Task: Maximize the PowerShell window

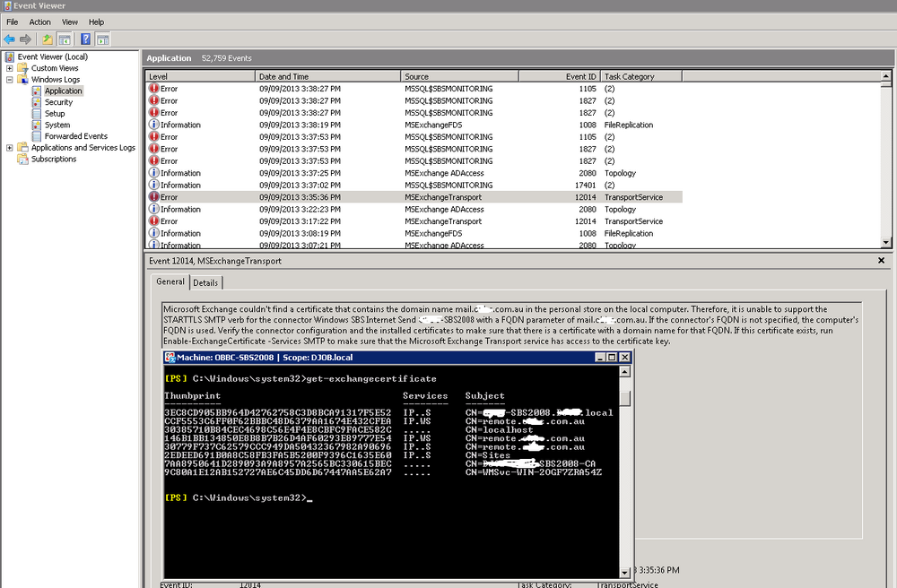Action: tap(612, 357)
